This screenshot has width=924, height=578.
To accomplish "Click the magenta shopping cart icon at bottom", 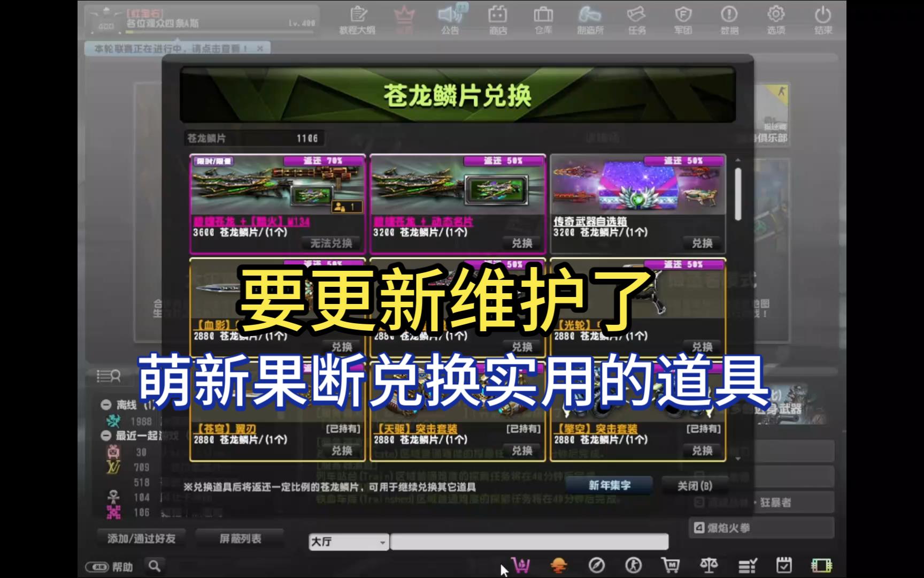I will pos(521,565).
